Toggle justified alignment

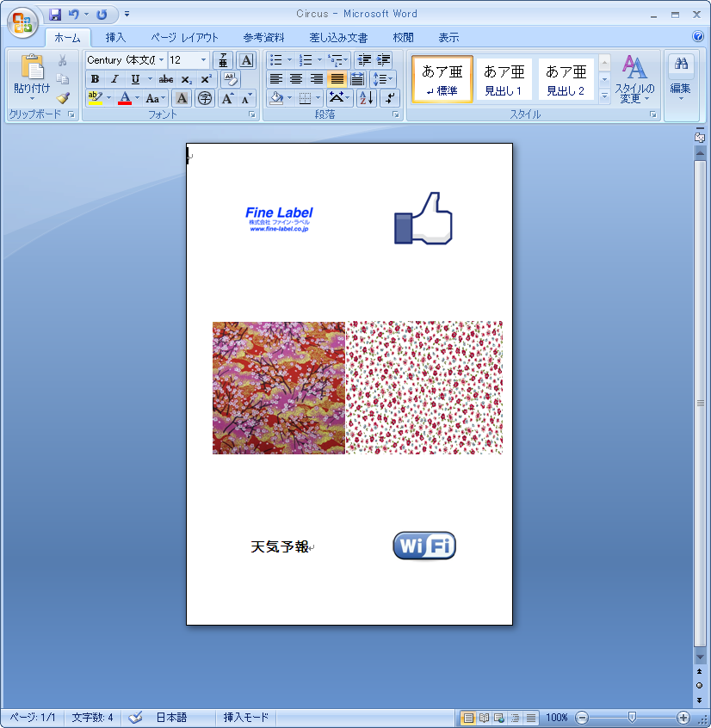(337, 79)
